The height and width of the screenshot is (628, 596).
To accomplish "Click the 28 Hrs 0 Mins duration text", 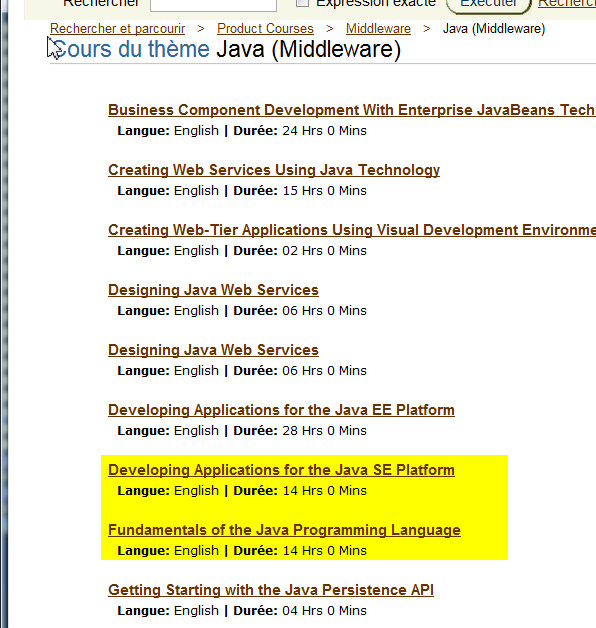I will pos(324,431).
